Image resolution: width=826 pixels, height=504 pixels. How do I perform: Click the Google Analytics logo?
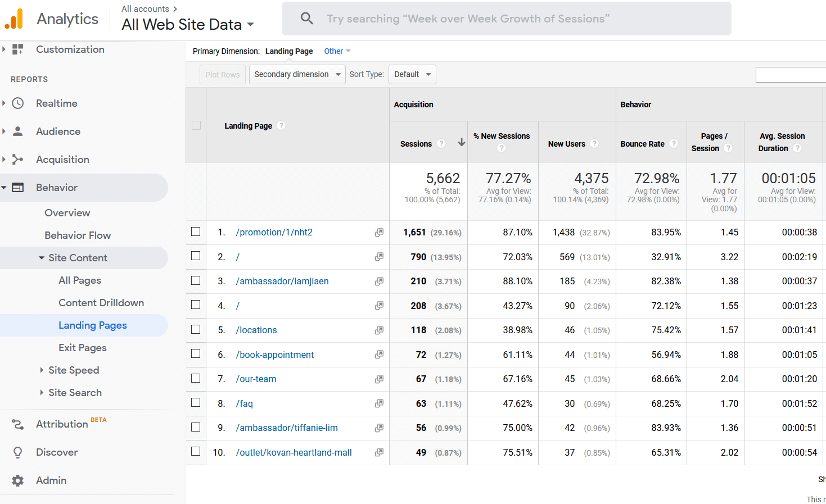(x=13, y=18)
